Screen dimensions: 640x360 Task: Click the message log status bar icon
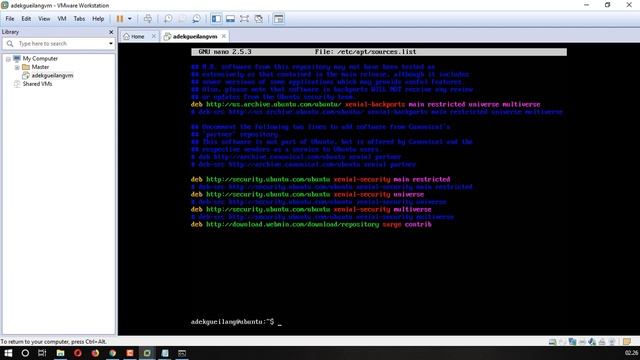[x=627, y=342]
